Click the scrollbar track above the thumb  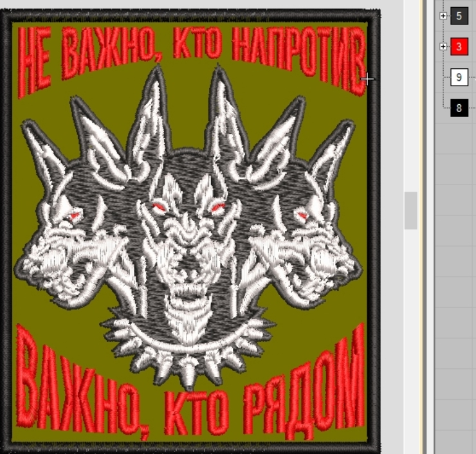(411, 96)
